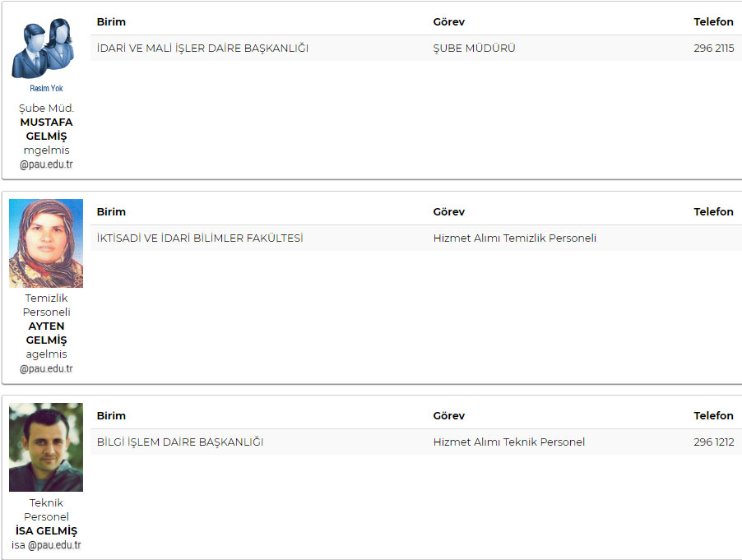Click the agelmis @pau.edu.tr email address
Screen dimensions: 742x560
46,361
